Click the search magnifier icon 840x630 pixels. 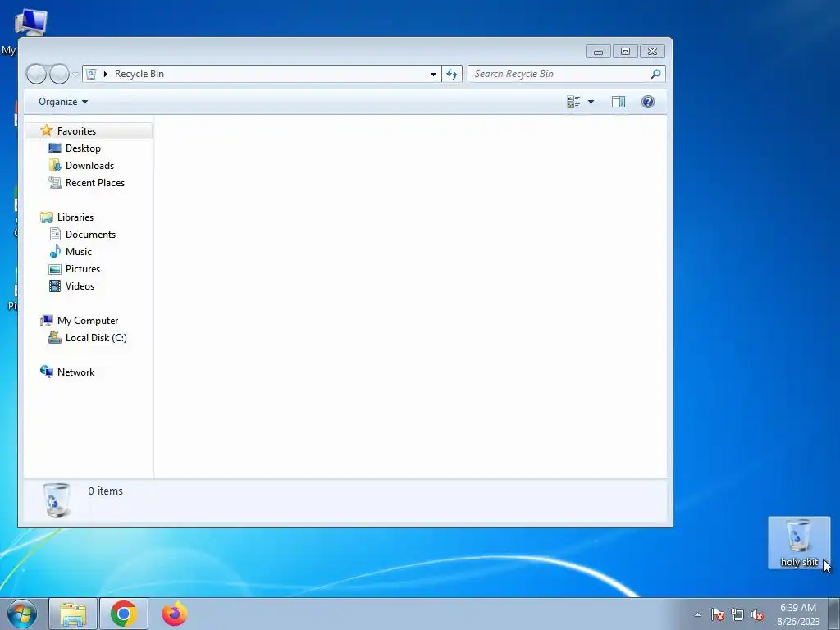pyautogui.click(x=655, y=74)
